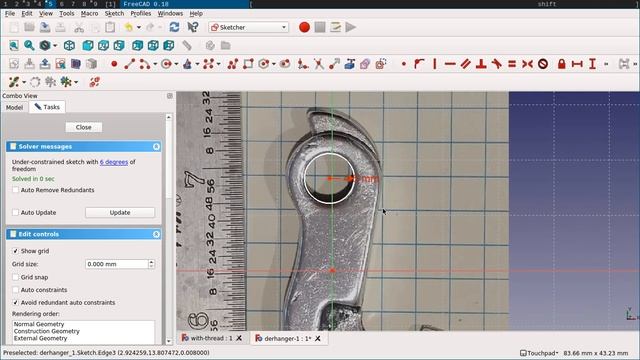Enable the Grid snap checkbox
Viewport: 640px width, 360px height.
16,277
